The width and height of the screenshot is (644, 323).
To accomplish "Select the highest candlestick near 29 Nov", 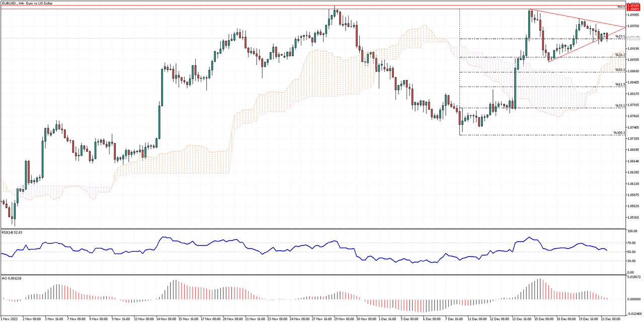I will coord(334,13).
